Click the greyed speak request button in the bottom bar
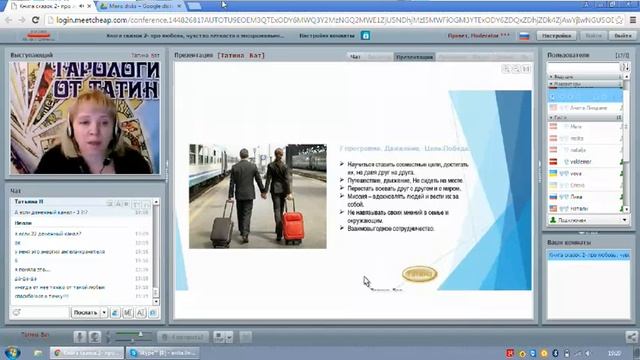 [x=183, y=337]
